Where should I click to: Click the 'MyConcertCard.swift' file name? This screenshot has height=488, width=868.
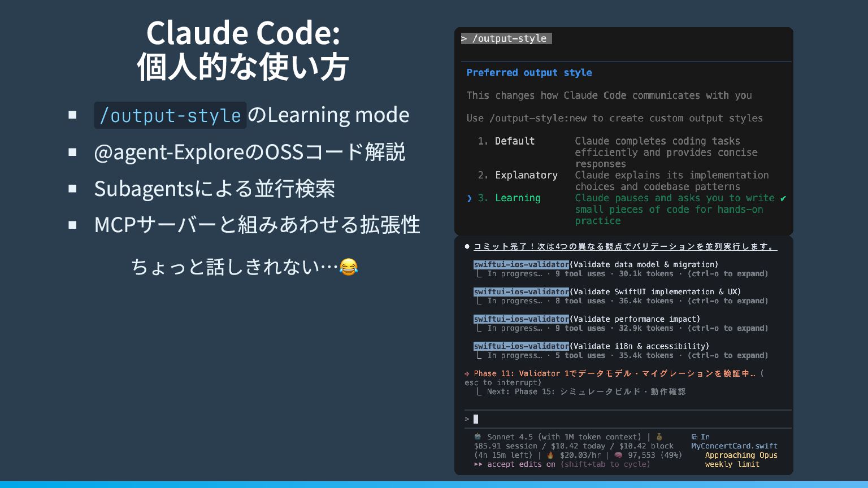click(x=734, y=446)
